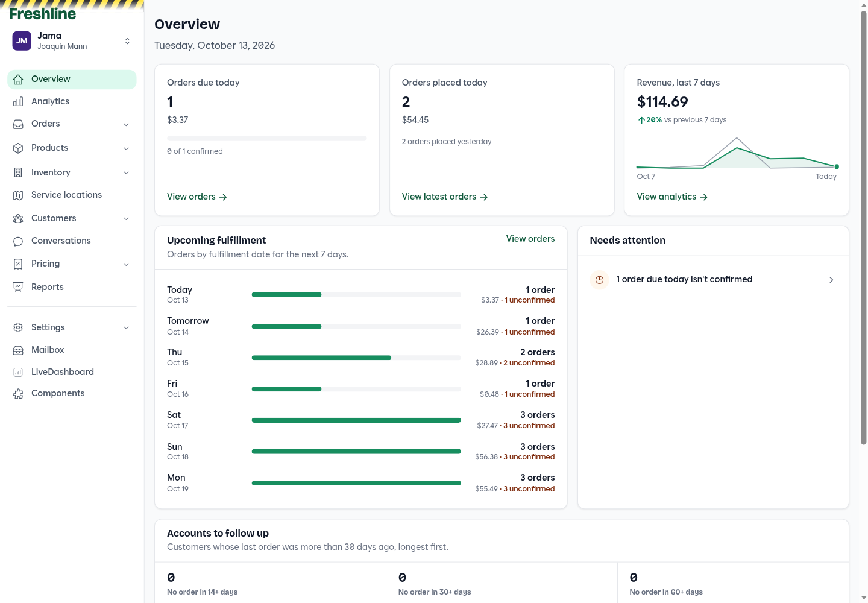
Task: Click the '$114.69' revenue value
Action: [662, 102]
